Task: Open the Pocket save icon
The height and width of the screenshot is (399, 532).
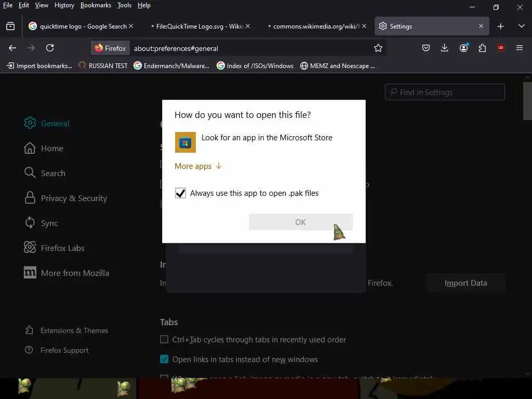Action: click(426, 48)
